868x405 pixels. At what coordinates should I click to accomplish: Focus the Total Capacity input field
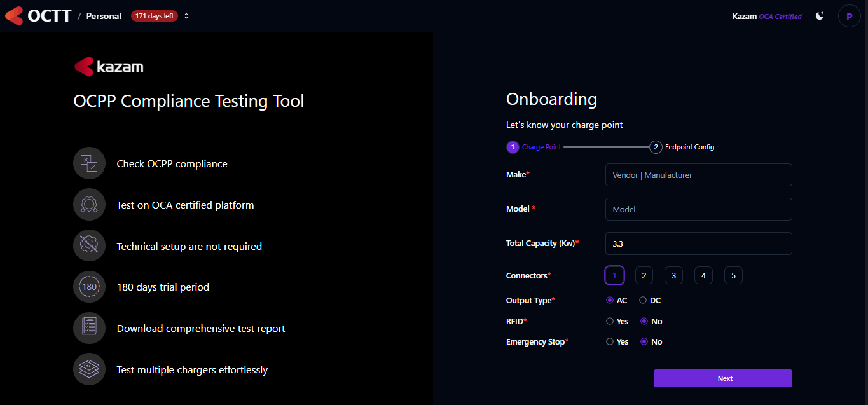pos(699,244)
